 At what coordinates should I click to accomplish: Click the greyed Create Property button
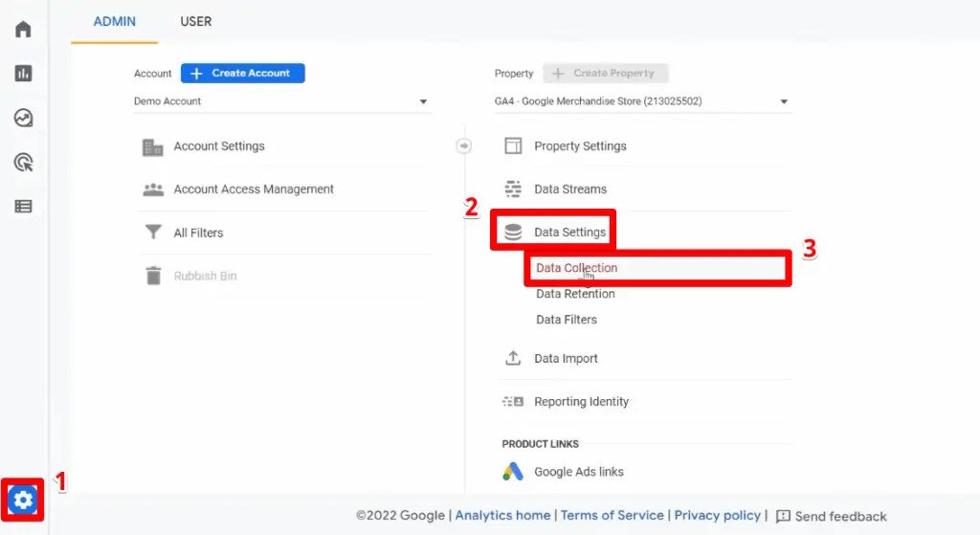[x=605, y=73]
